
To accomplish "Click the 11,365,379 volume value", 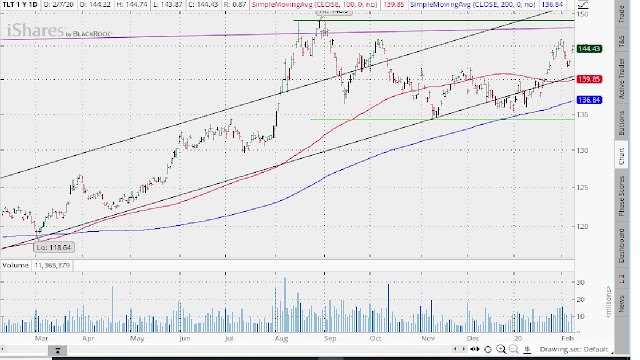I will pyautogui.click(x=52, y=265).
